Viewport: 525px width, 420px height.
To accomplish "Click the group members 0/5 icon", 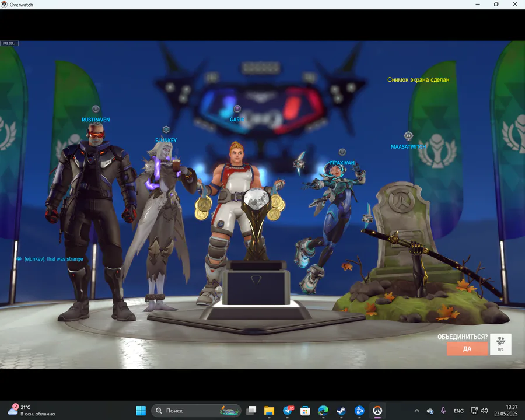I will tap(501, 344).
